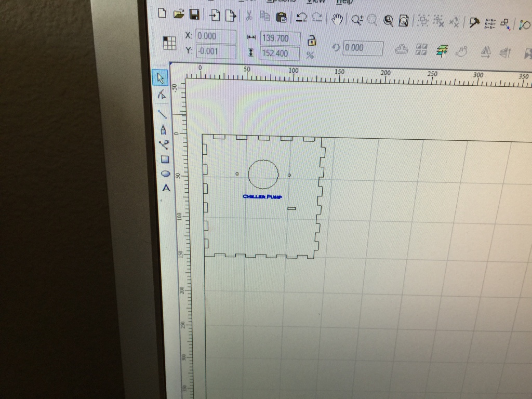Click the four-squares array icon
This screenshot has height=399, width=532.
pos(421,49)
